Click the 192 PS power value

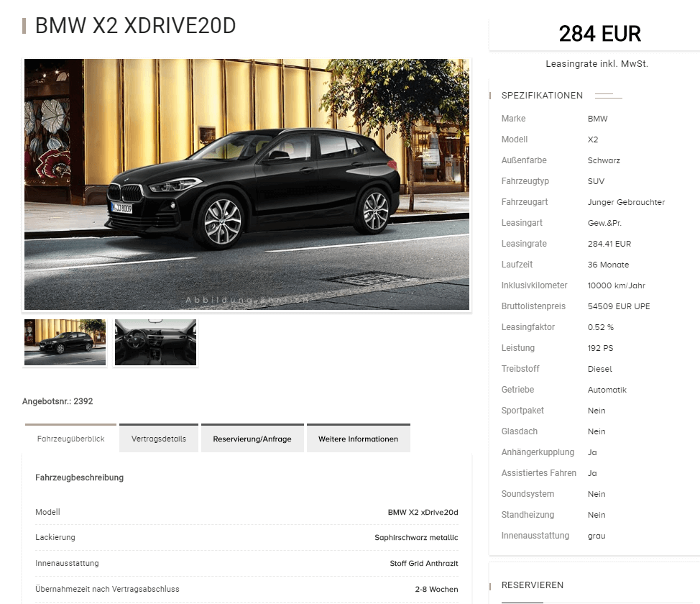pos(600,348)
